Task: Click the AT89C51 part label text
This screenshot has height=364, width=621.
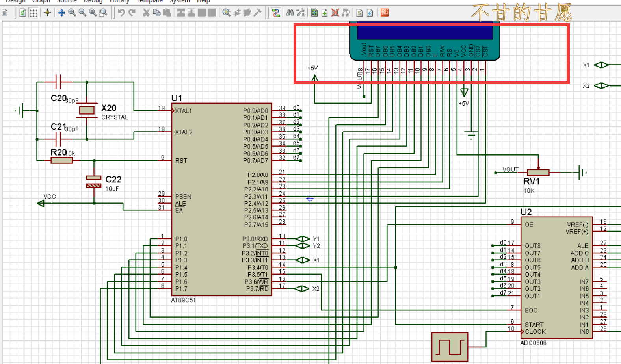Action: 183,300
